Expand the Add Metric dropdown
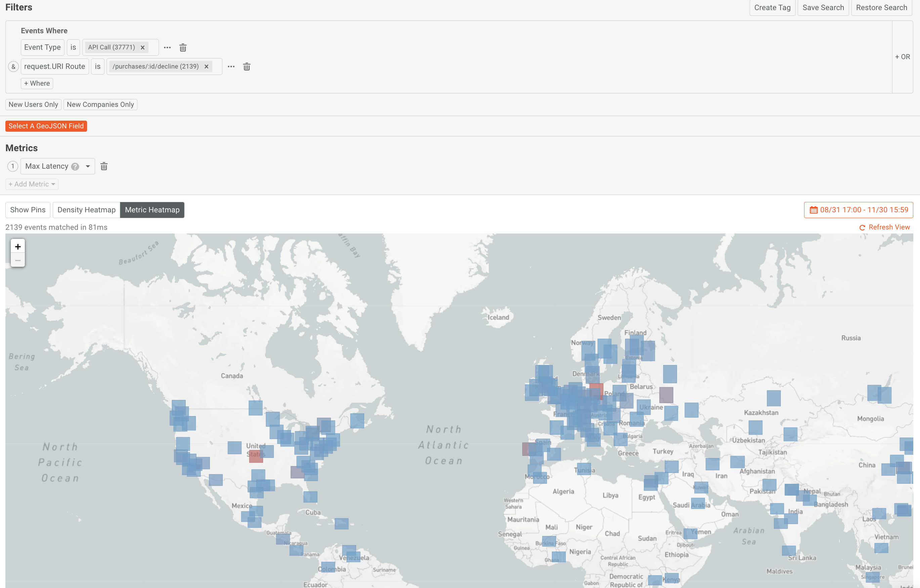This screenshot has height=588, width=920. point(32,184)
